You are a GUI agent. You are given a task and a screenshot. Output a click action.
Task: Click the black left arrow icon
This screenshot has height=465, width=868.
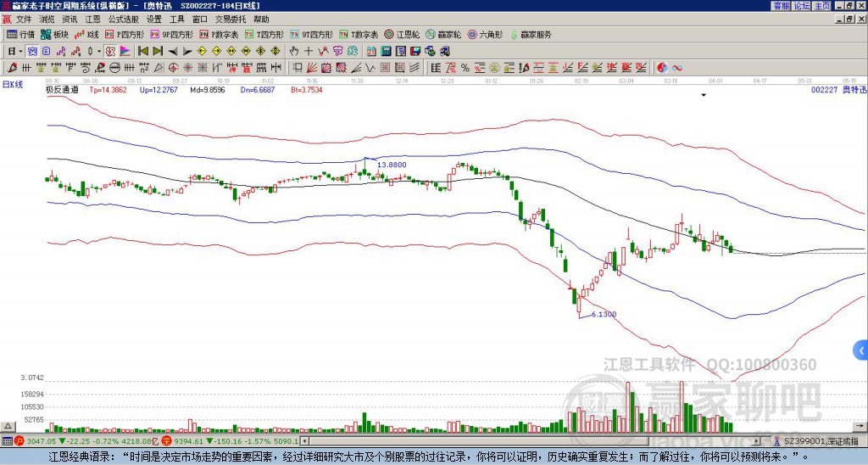173,52
